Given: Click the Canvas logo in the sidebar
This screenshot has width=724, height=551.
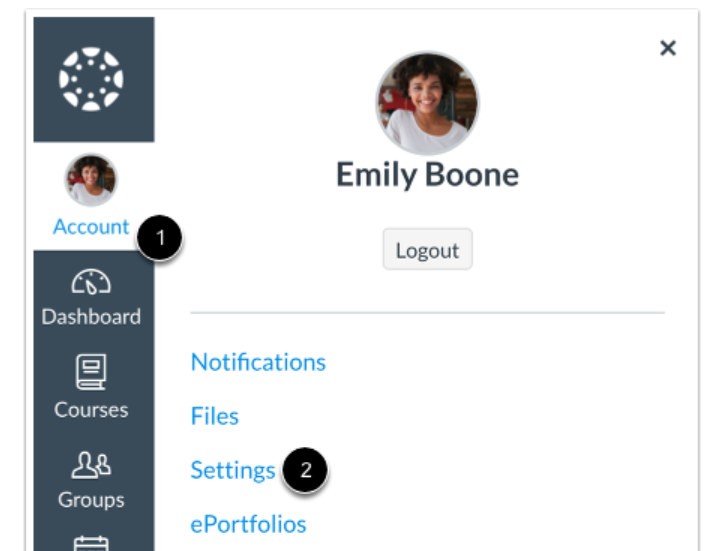Looking at the screenshot, I should (x=92, y=78).
